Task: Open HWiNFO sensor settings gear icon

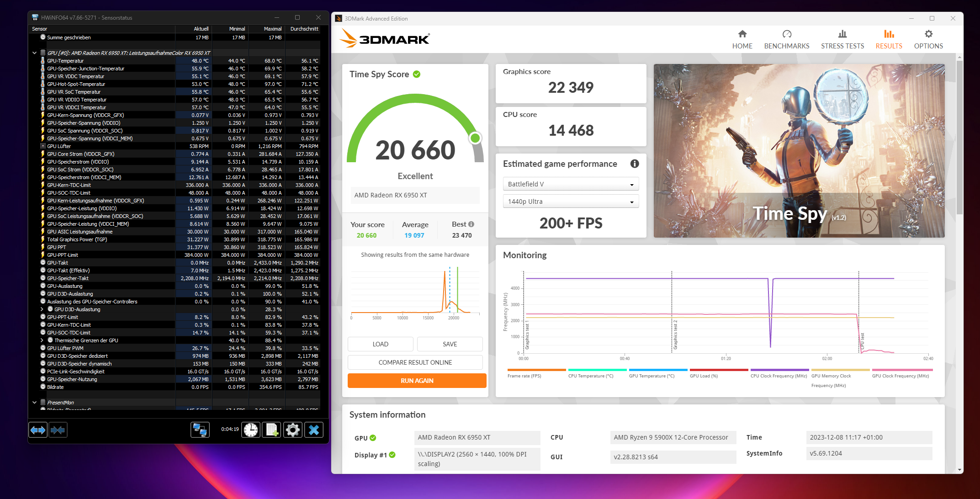Action: (x=293, y=430)
